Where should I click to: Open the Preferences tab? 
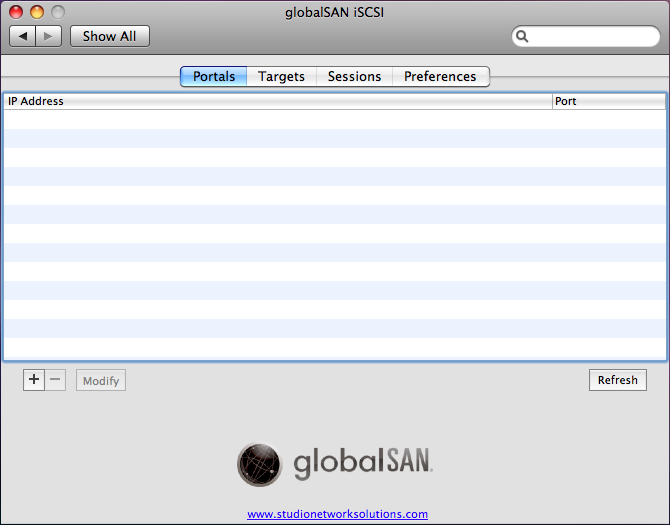click(441, 76)
